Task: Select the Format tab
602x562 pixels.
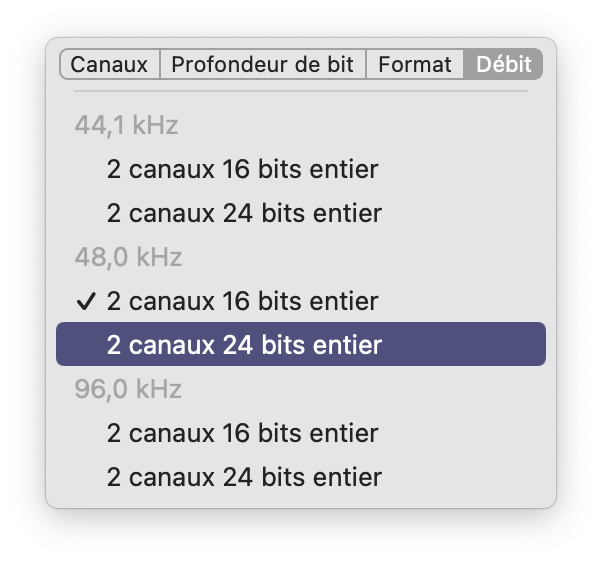Action: (415, 64)
